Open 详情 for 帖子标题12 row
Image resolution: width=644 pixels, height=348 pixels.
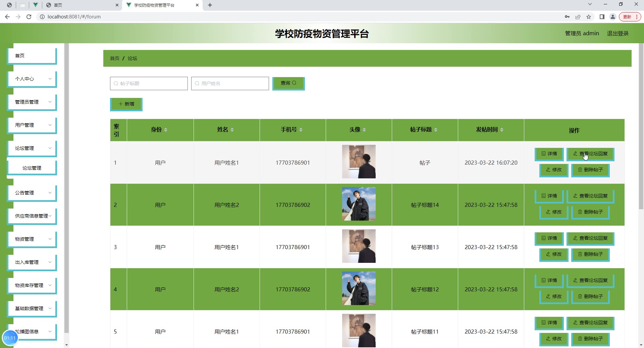pyautogui.click(x=549, y=281)
